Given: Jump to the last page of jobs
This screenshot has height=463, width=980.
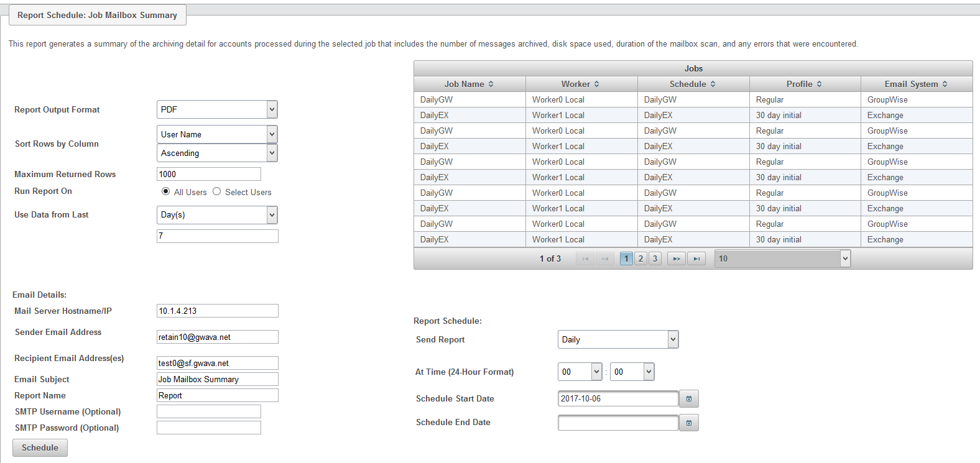Looking at the screenshot, I should tap(696, 259).
